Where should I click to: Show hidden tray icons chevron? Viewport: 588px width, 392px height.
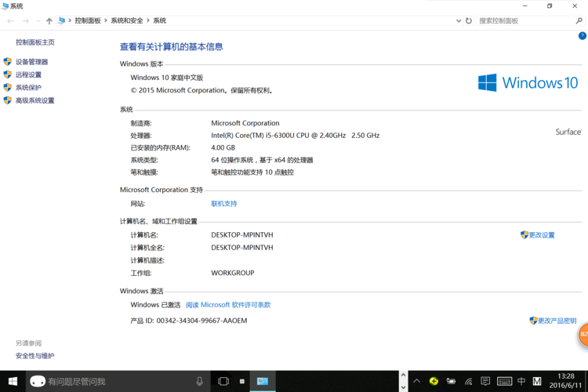click(x=416, y=381)
